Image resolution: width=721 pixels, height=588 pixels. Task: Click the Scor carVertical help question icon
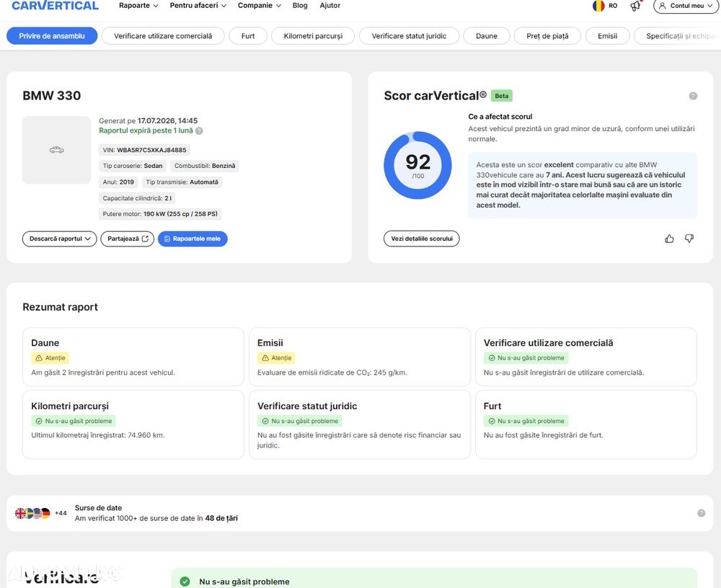[693, 96]
